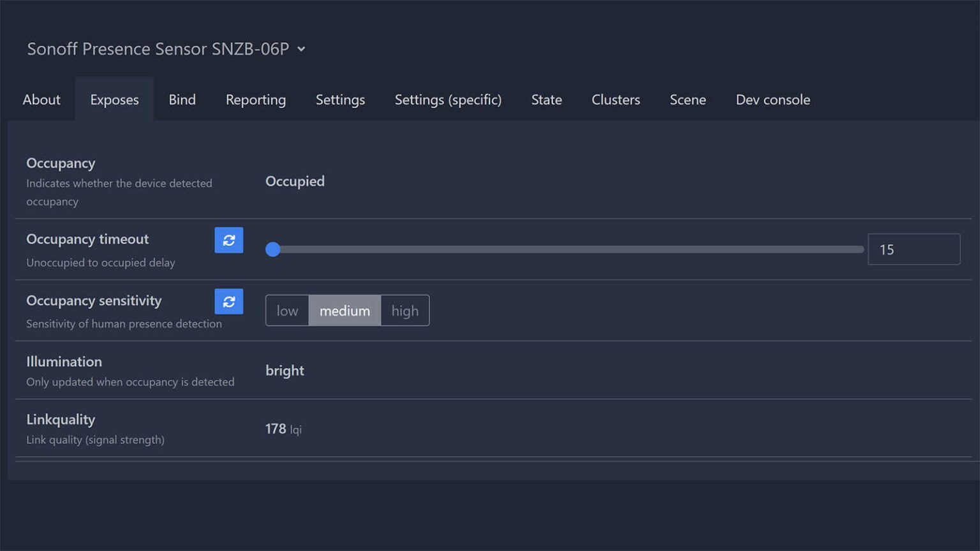Viewport: 980px width, 551px height.
Task: Click the occupancy timeout number field
Action: tap(913, 249)
